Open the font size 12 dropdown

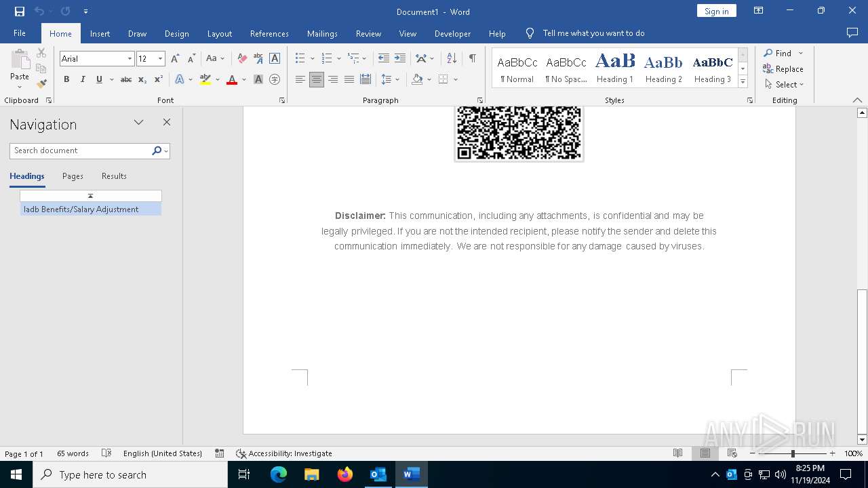click(161, 59)
